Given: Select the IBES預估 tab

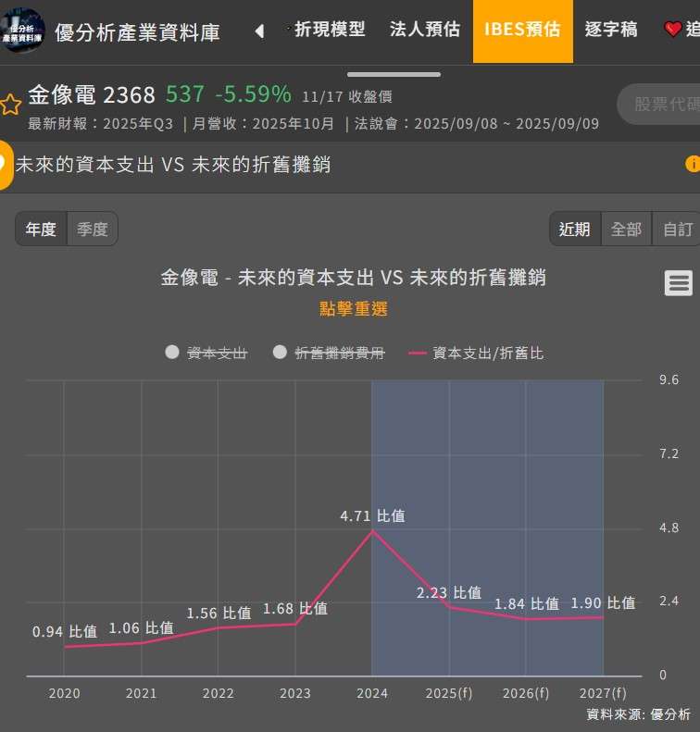Looking at the screenshot, I should click(x=522, y=31).
